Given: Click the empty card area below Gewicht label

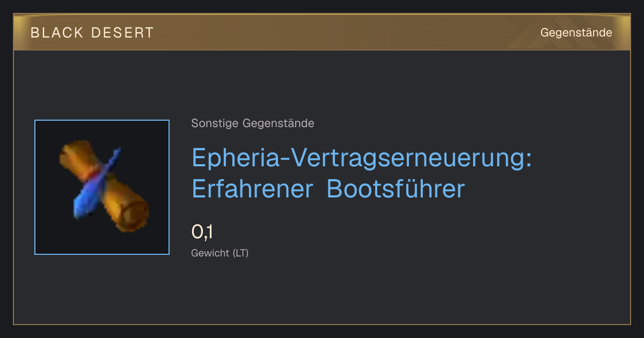Looking at the screenshot, I should point(322,292).
